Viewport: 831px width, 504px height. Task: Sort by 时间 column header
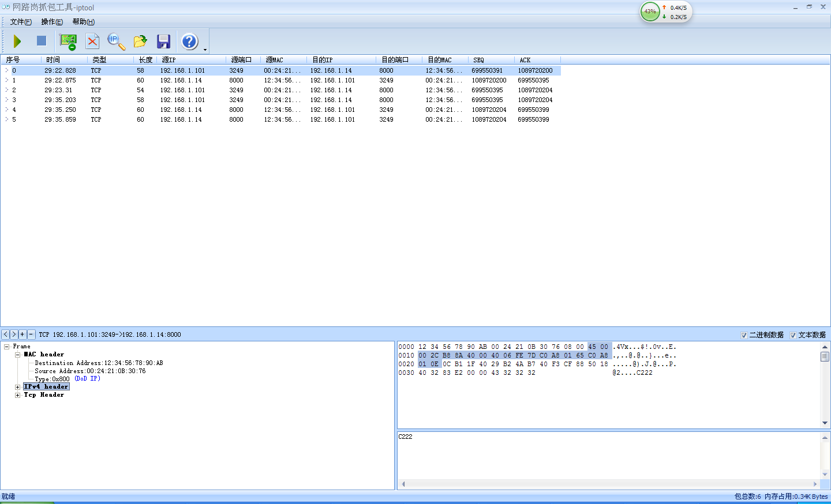point(64,60)
